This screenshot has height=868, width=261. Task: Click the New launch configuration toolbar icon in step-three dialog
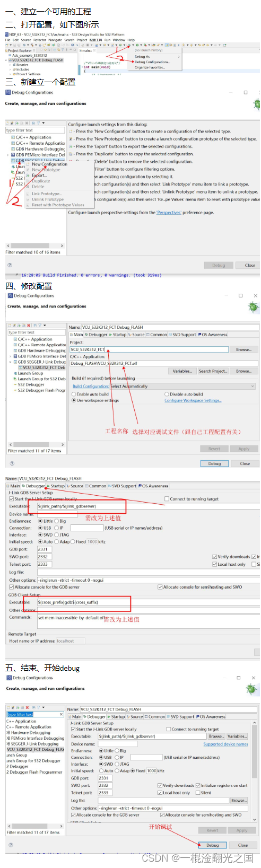(8, 123)
